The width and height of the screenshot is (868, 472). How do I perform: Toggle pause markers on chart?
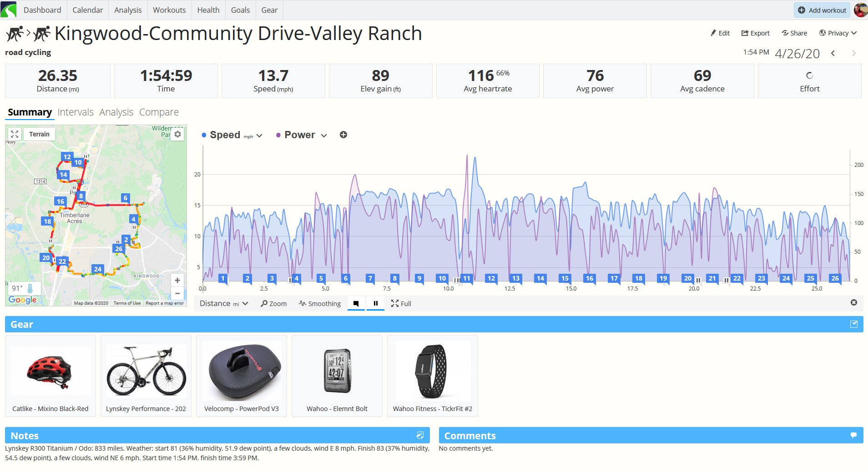(x=376, y=303)
